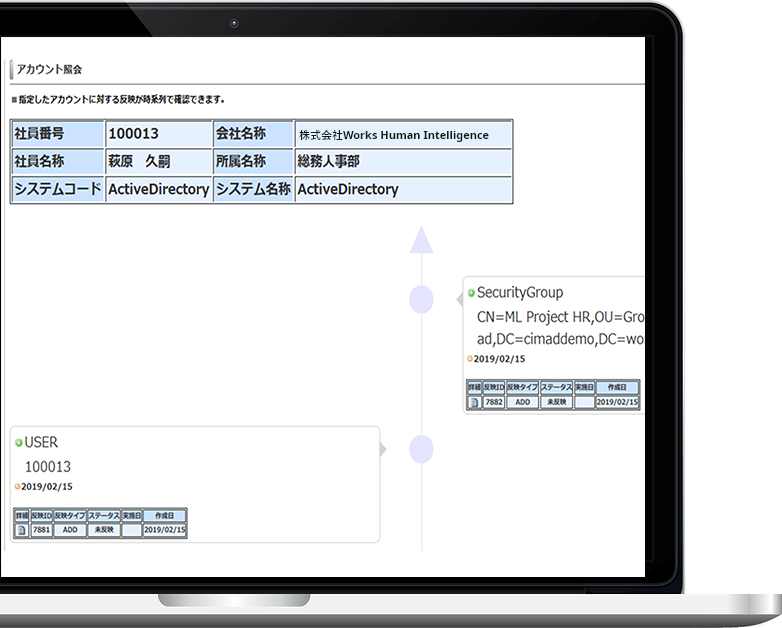Click ActiveDirectory system code value
Screen dimensions: 782x628
coord(159,189)
